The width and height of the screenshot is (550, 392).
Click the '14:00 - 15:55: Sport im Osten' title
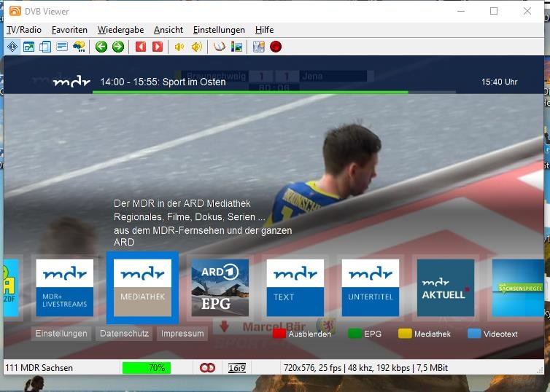[x=163, y=82]
